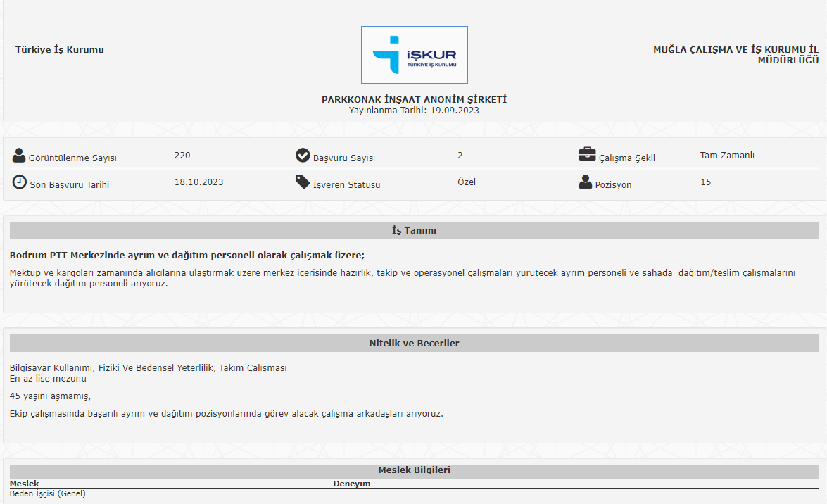Click the person icon beside Görüntülenme Sayısı
The height and width of the screenshot is (504, 827).
[19, 156]
